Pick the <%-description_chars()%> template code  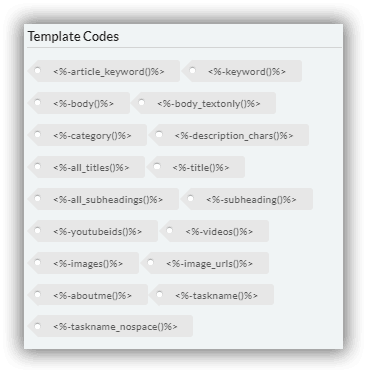point(229,135)
